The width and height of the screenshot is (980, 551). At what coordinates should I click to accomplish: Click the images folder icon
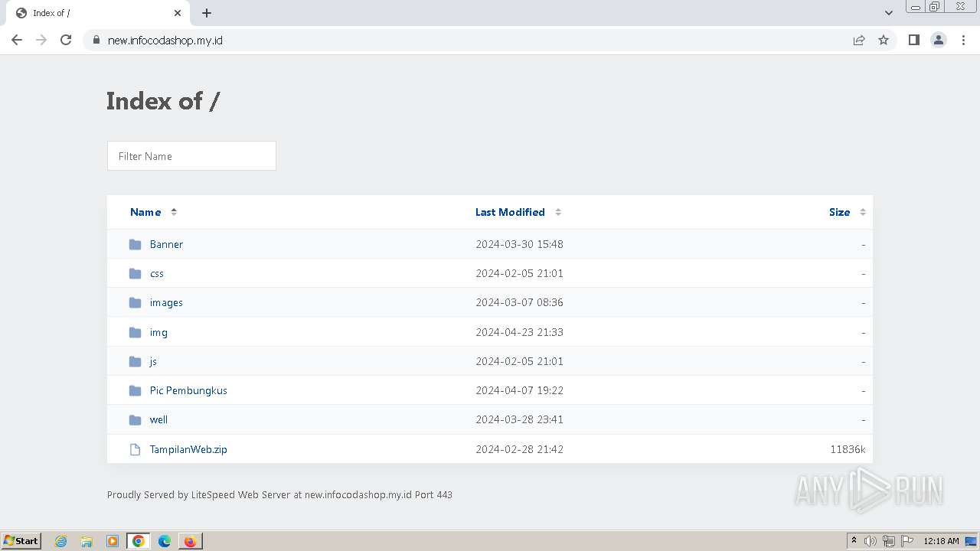coord(136,302)
